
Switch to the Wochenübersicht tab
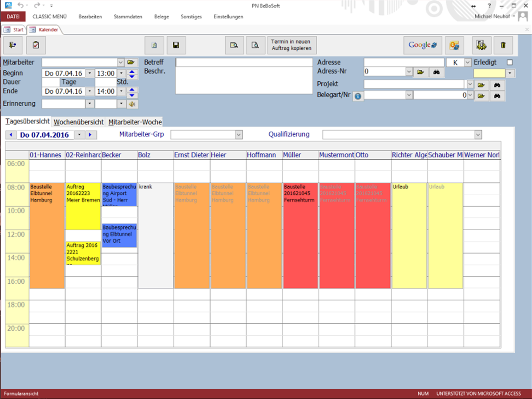click(78, 122)
